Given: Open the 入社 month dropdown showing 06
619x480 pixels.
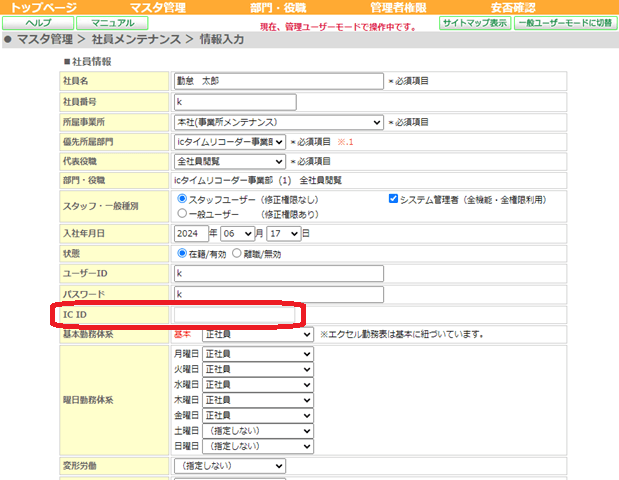Looking at the screenshot, I should tap(238, 234).
